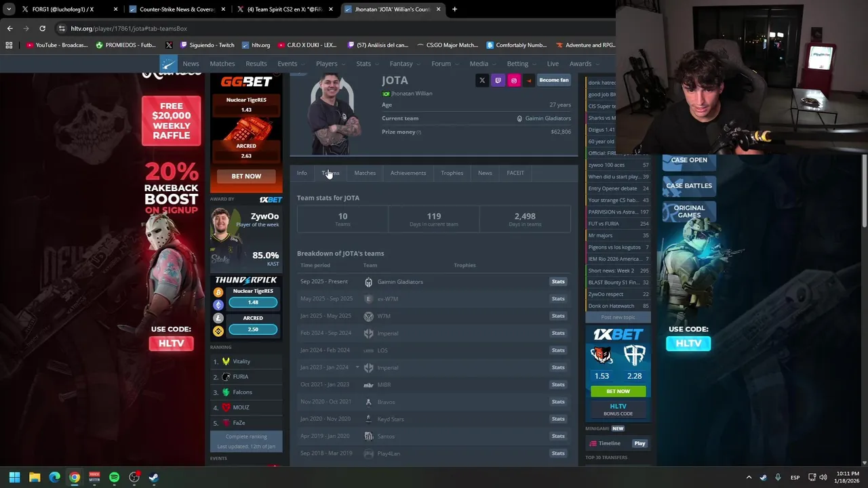The image size is (868, 488).
Task: Open the Players dropdown in HLTV nav
Action: (x=330, y=64)
